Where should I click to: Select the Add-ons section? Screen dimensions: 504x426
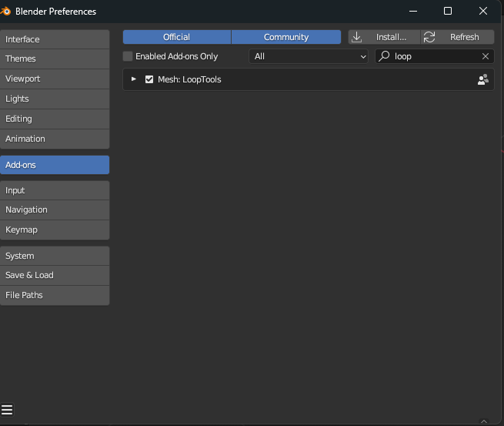pyautogui.click(x=55, y=165)
